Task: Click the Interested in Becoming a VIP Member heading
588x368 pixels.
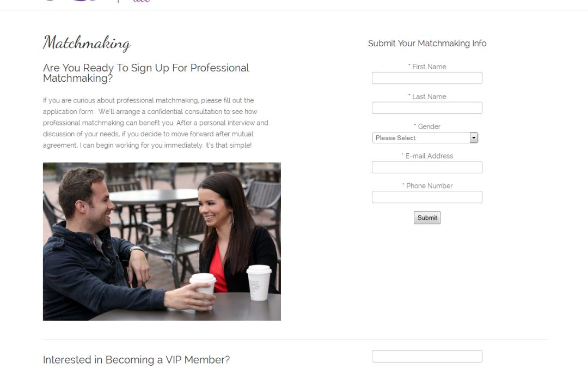Action: (x=136, y=360)
